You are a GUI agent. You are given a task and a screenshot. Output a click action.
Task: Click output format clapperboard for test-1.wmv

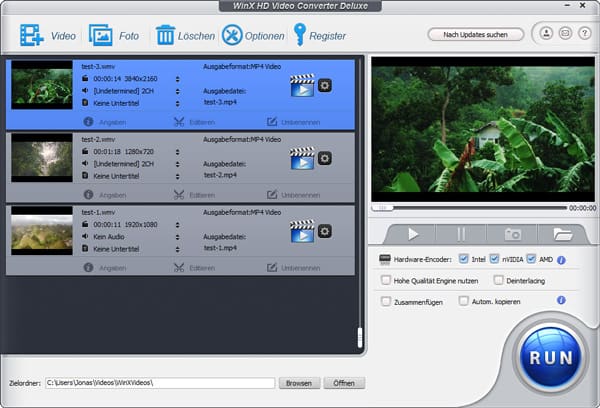pos(302,231)
